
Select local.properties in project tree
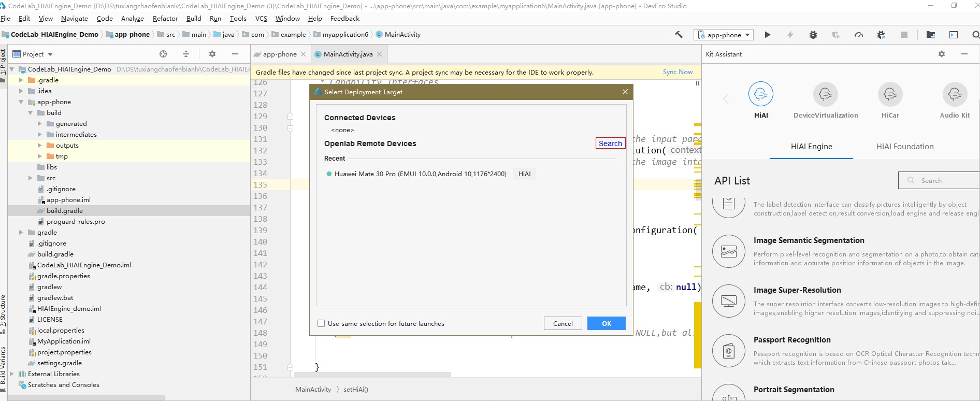tap(61, 330)
